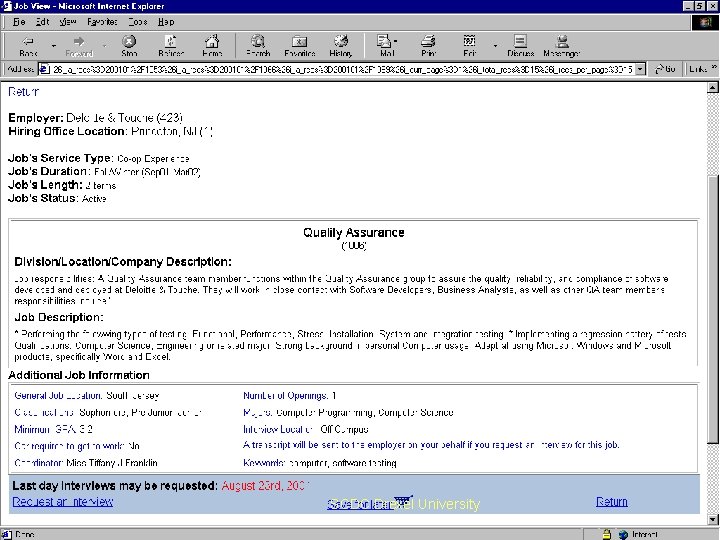The width and height of the screenshot is (720, 540).
Task: Expand the Links toolbar chevron
Action: (714, 68)
